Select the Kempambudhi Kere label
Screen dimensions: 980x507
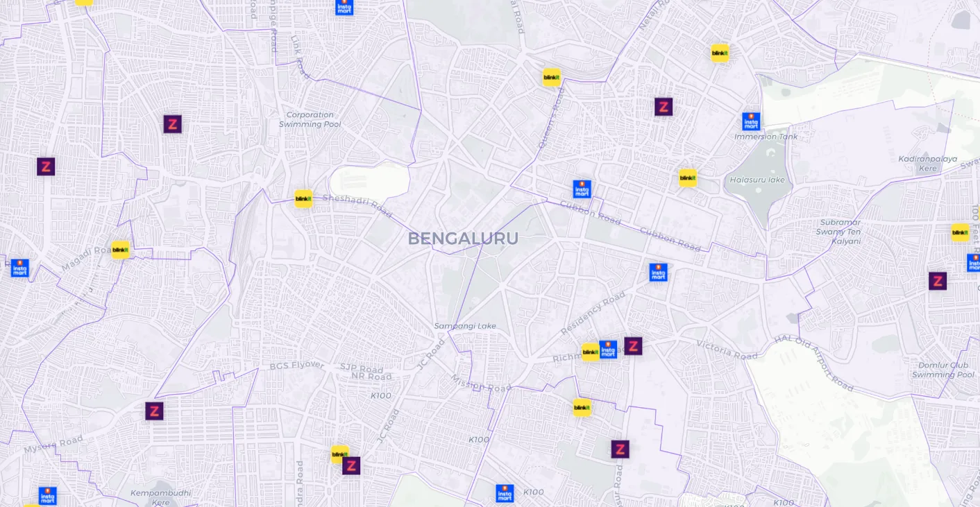coord(160,497)
